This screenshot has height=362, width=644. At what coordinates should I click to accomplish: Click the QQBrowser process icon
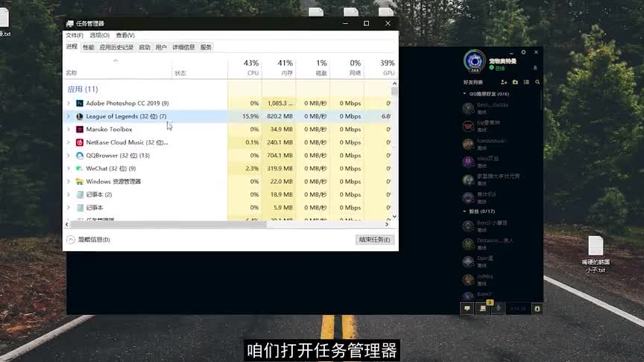80,156
